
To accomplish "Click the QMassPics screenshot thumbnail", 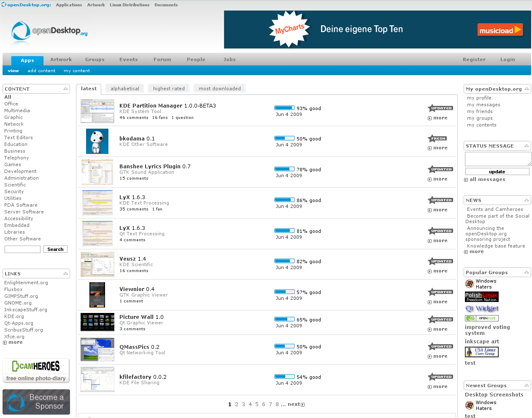I will point(97,349).
